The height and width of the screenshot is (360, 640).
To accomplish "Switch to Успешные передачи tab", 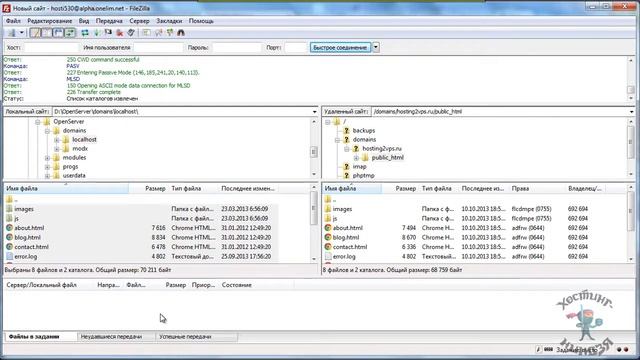I will point(185,337).
